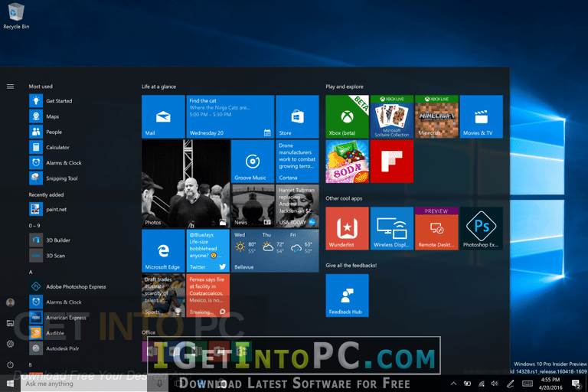Open the Photos live tile
Image resolution: width=588 pixels, height=392 pixels.
[x=185, y=184]
